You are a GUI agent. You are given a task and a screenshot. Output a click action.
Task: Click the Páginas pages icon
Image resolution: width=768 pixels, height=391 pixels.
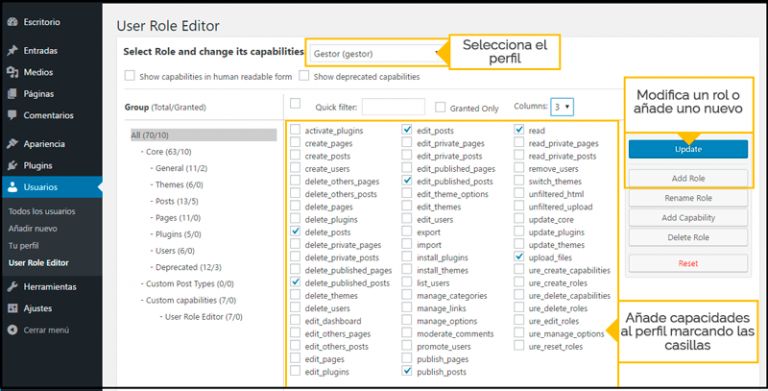tap(13, 94)
